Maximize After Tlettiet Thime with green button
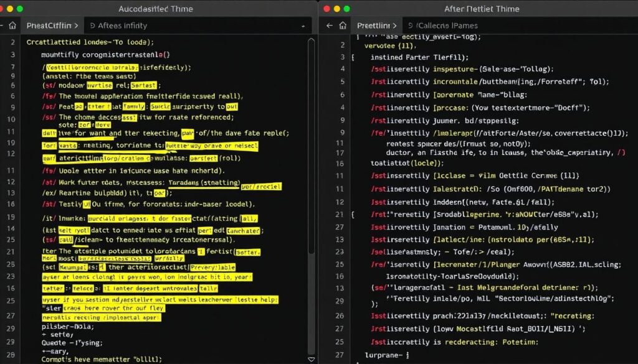The image size is (638, 364). tap(346, 9)
